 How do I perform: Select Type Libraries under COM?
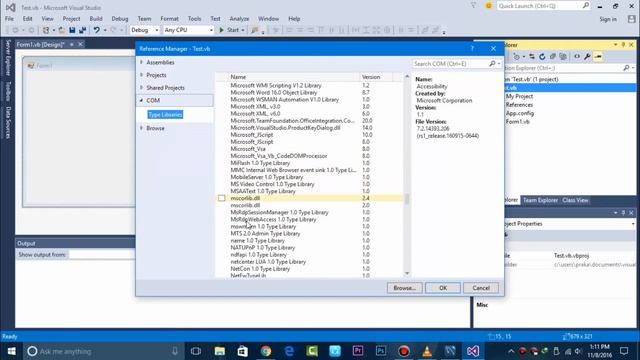tap(165, 115)
